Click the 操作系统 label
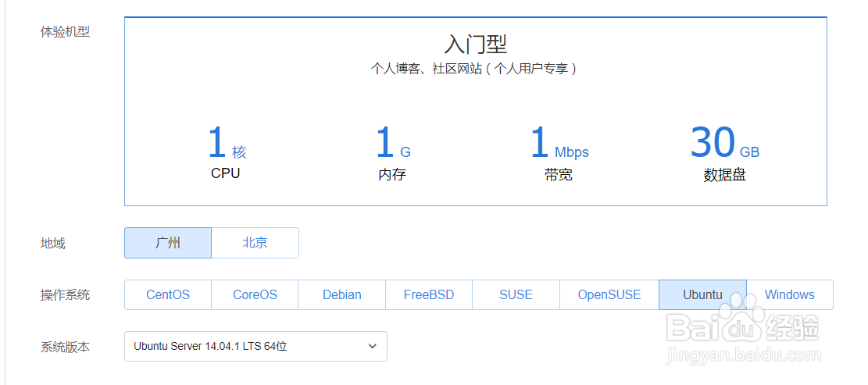868x385 pixels. [65, 295]
